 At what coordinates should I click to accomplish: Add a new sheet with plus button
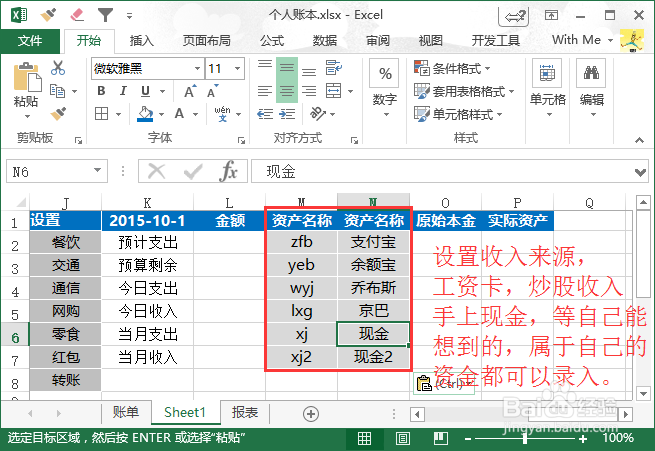310,414
